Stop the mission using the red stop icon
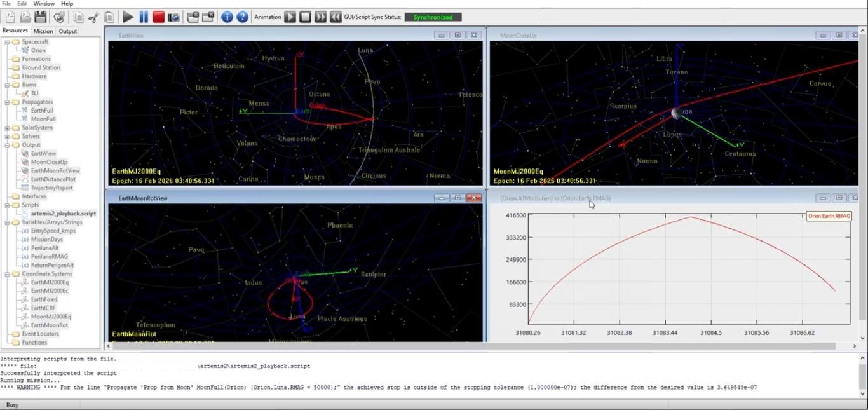The width and height of the screenshot is (868, 410). (158, 17)
